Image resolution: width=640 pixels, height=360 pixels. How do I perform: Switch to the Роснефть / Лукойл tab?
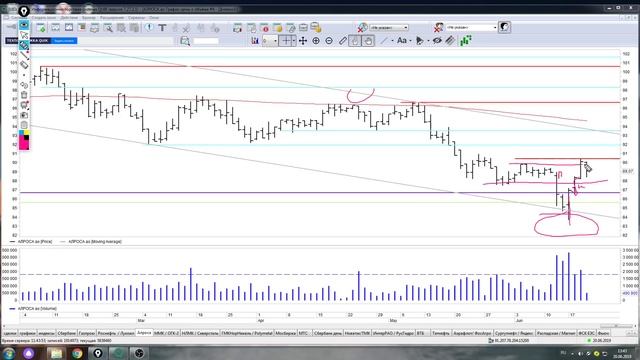[x=116, y=333]
